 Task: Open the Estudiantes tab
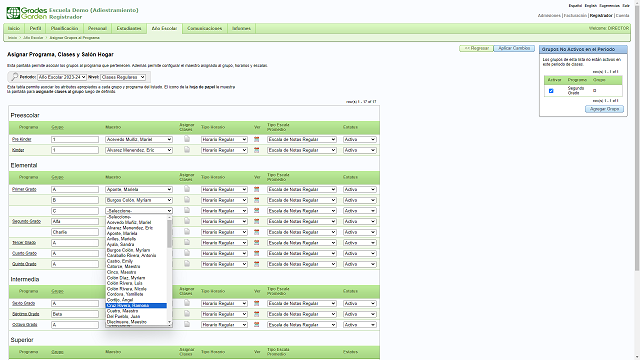coord(129,29)
